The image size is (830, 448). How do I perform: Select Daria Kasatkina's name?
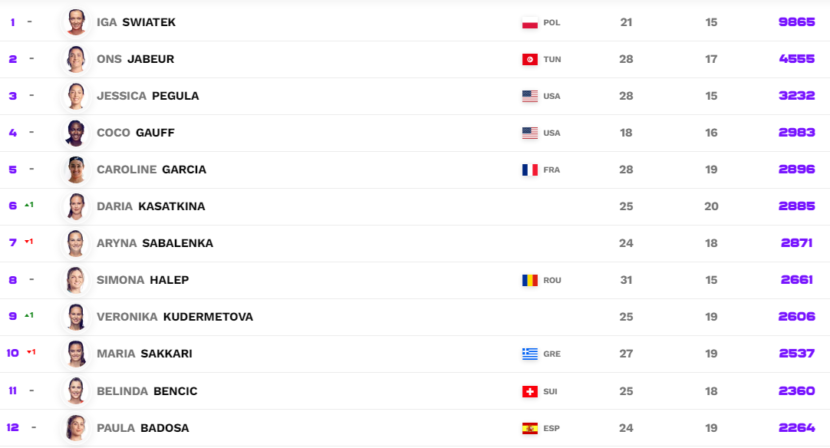coord(151,206)
